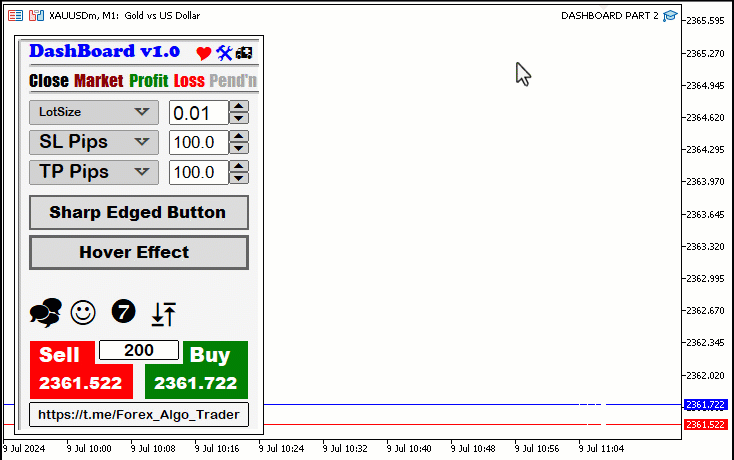Click the Hover Effect button

139,253
